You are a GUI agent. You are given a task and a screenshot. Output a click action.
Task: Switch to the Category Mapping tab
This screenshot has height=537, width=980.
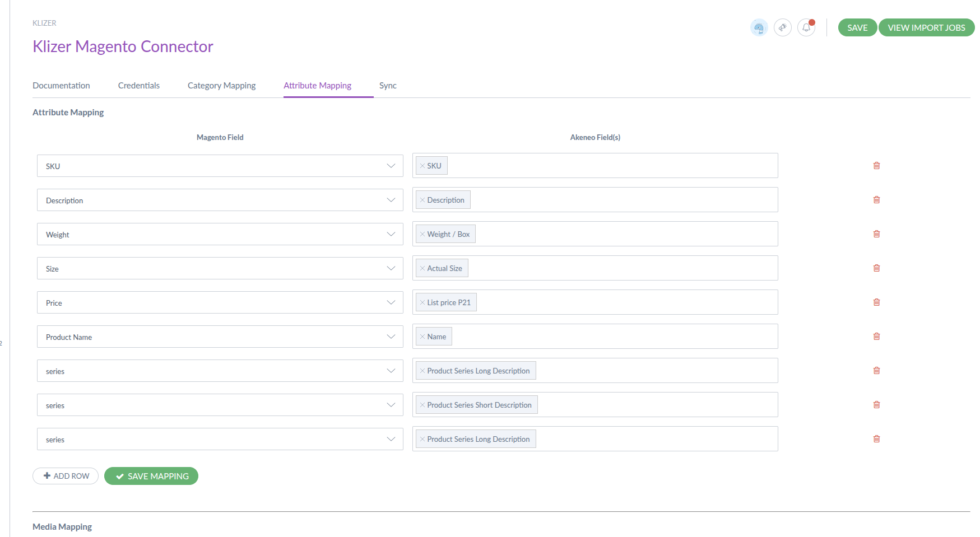[x=221, y=86]
